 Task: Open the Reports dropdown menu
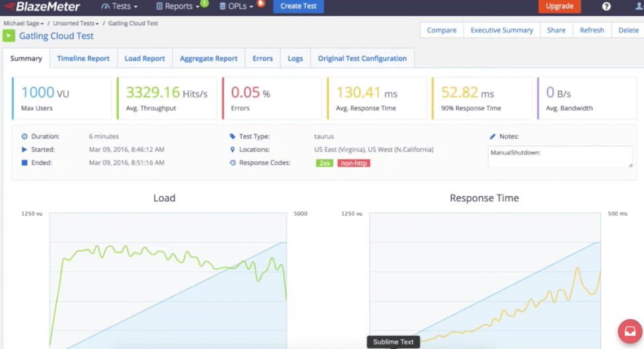178,6
